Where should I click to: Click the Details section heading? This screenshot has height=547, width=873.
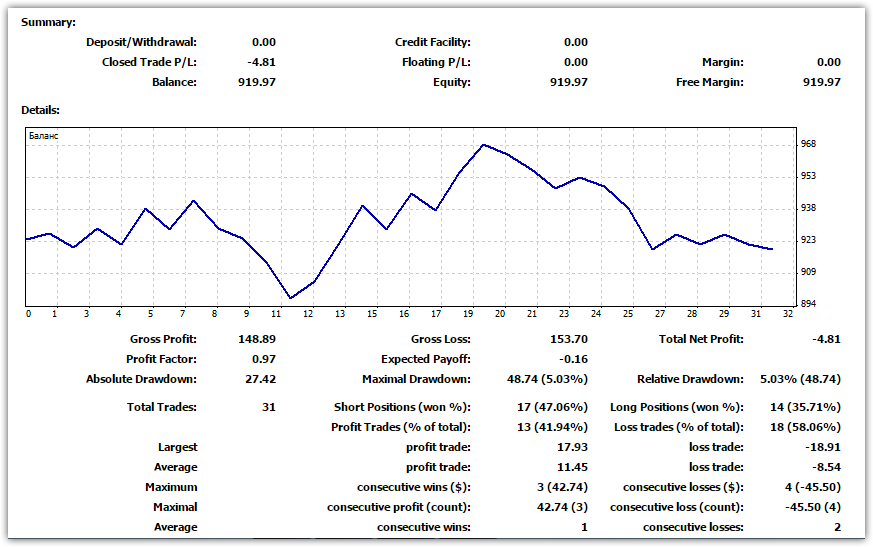point(39,110)
